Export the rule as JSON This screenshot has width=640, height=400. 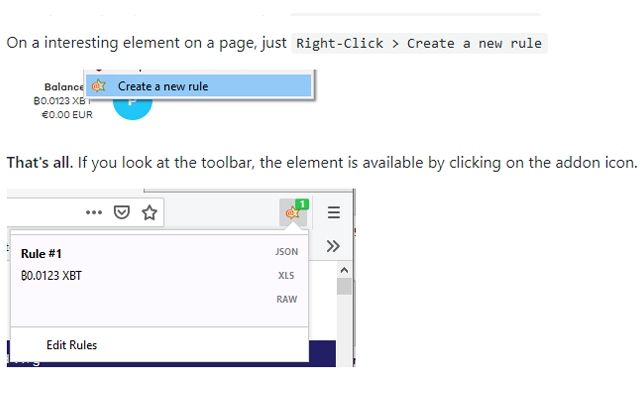[287, 253]
